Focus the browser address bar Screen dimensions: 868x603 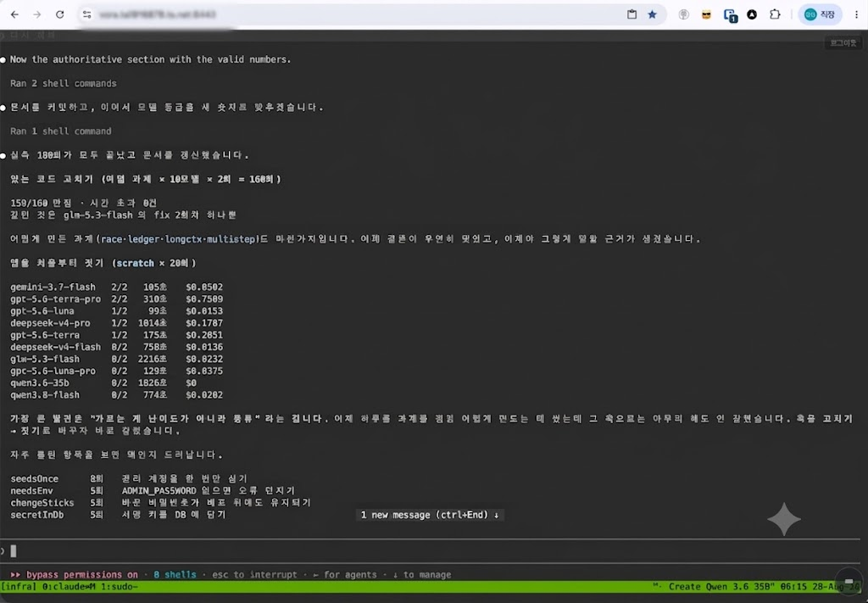pyautogui.click(x=354, y=14)
